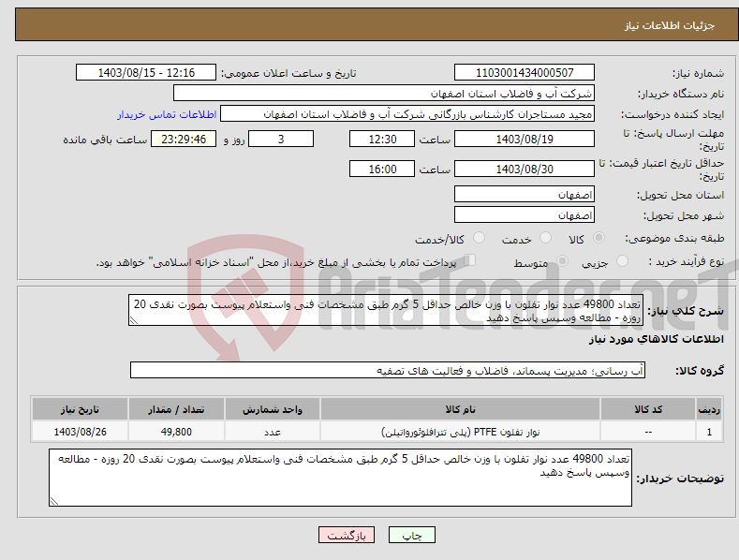The width and height of the screenshot is (739, 560).
Task: Click the price validity time 16:00
Action: 382,169
